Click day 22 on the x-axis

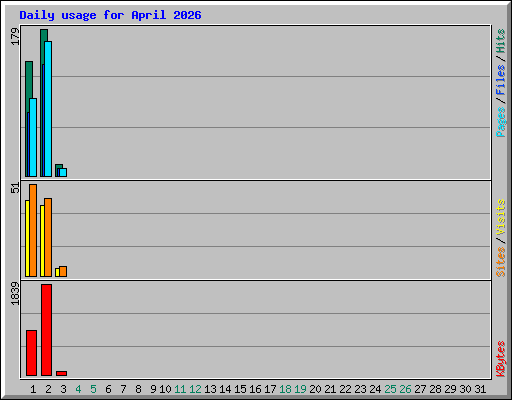click(345, 389)
